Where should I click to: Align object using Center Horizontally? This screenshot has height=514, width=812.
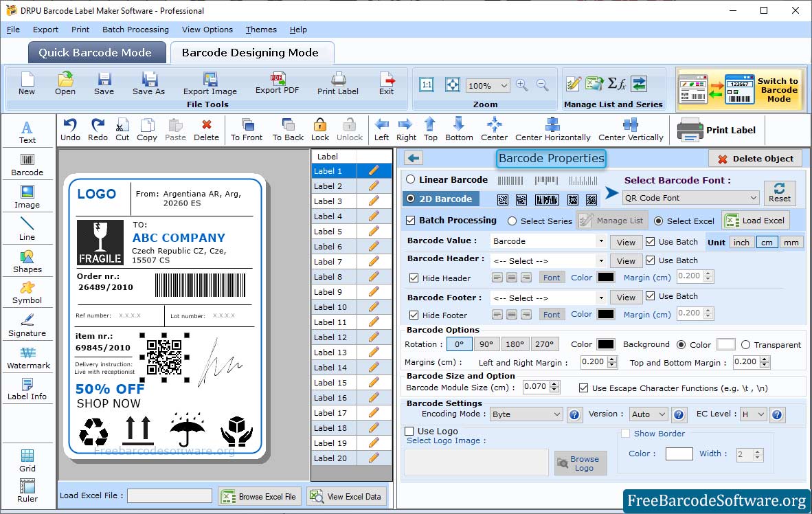(x=552, y=130)
